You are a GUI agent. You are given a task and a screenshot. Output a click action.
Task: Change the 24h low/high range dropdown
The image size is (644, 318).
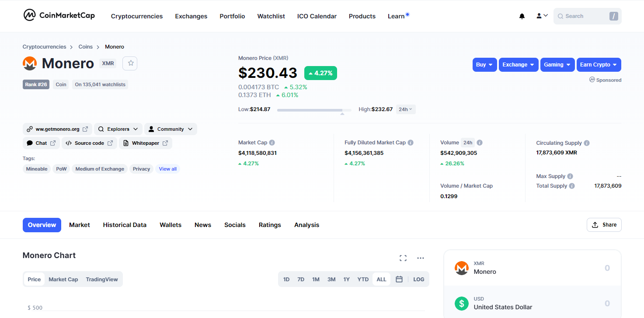(406, 109)
